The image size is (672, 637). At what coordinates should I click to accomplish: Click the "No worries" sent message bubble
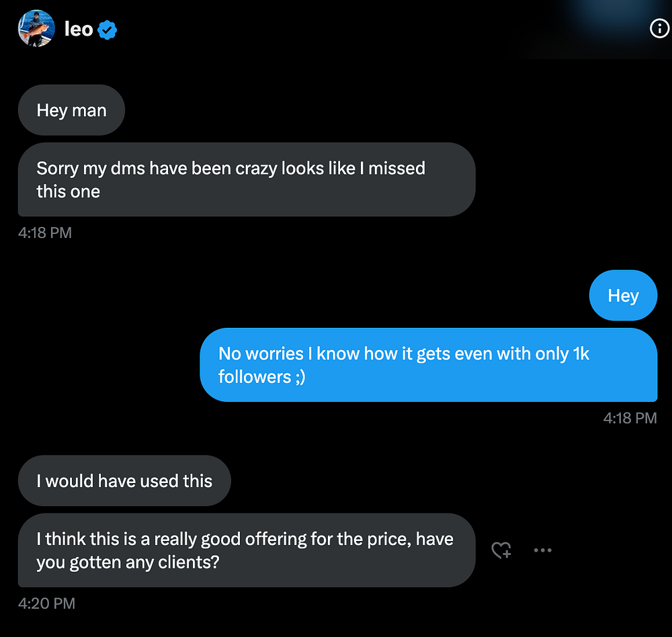pos(428,365)
